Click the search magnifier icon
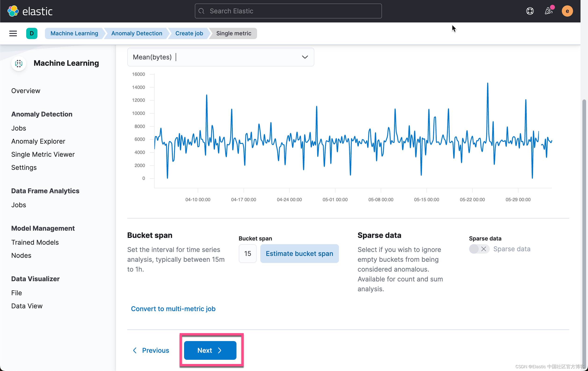 click(201, 11)
